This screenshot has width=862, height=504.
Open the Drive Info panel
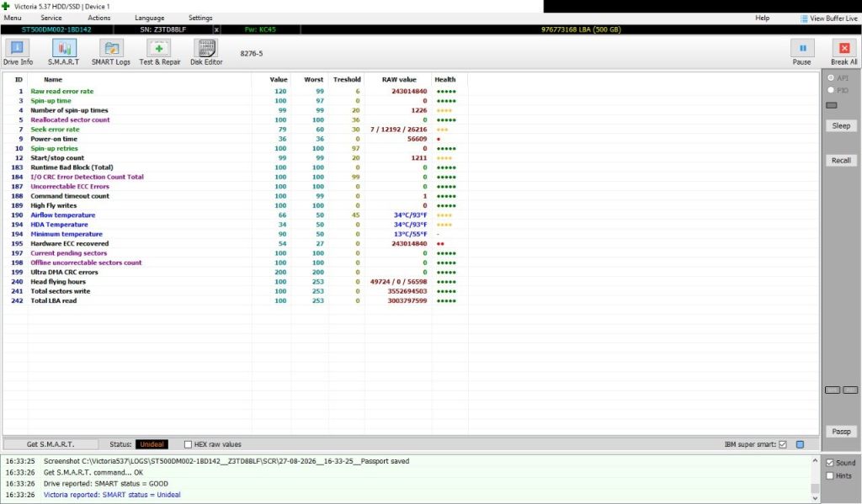18,53
